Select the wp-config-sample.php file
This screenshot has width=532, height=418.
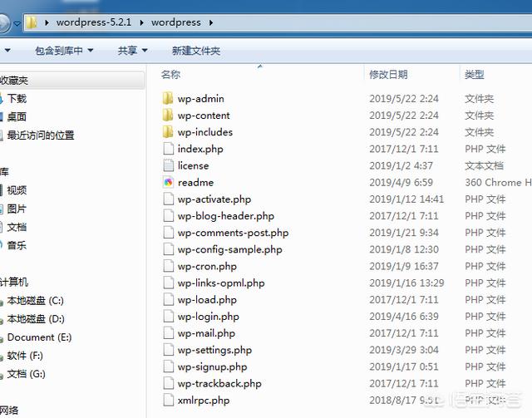click(229, 249)
